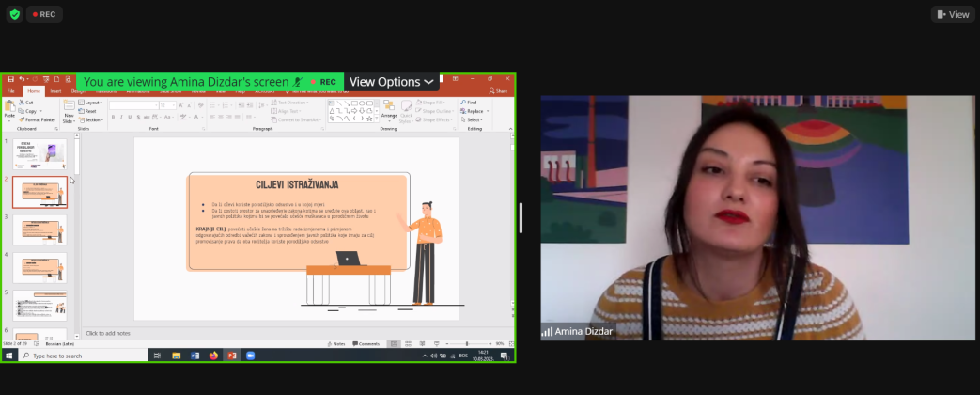The image size is (980, 395).
Task: Click the Zoom encryption shield icon
Action: 14,14
